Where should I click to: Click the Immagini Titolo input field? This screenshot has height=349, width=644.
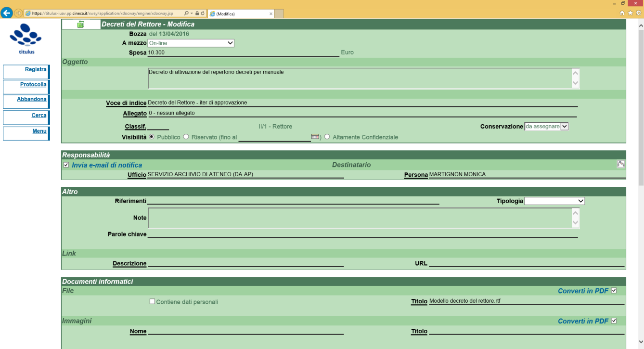click(527, 331)
